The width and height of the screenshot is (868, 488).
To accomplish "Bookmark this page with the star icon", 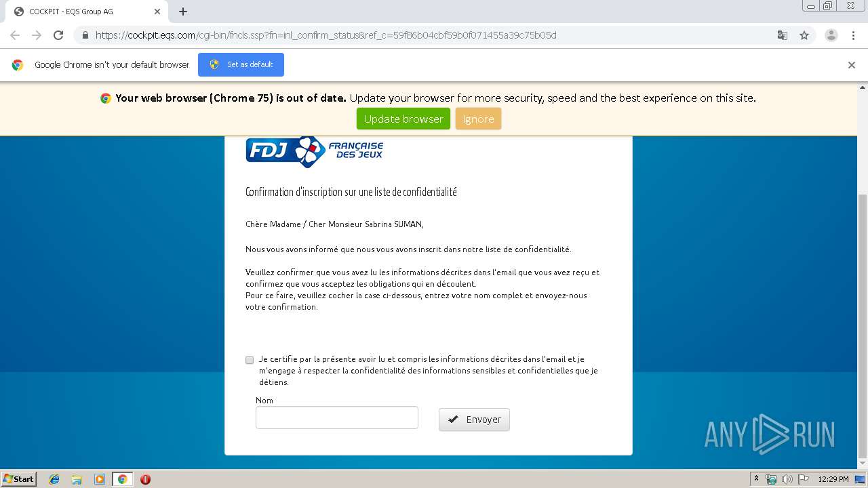I will point(804,35).
